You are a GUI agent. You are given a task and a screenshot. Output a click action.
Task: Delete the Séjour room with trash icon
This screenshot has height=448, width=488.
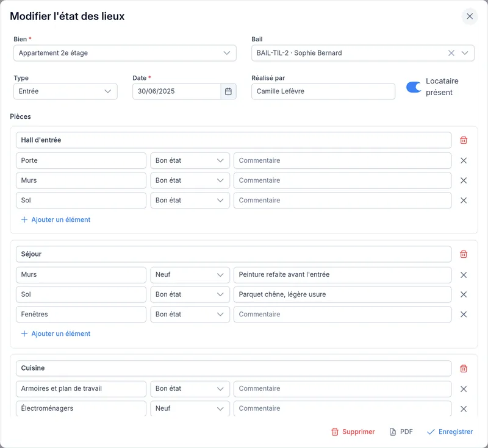[x=464, y=254]
